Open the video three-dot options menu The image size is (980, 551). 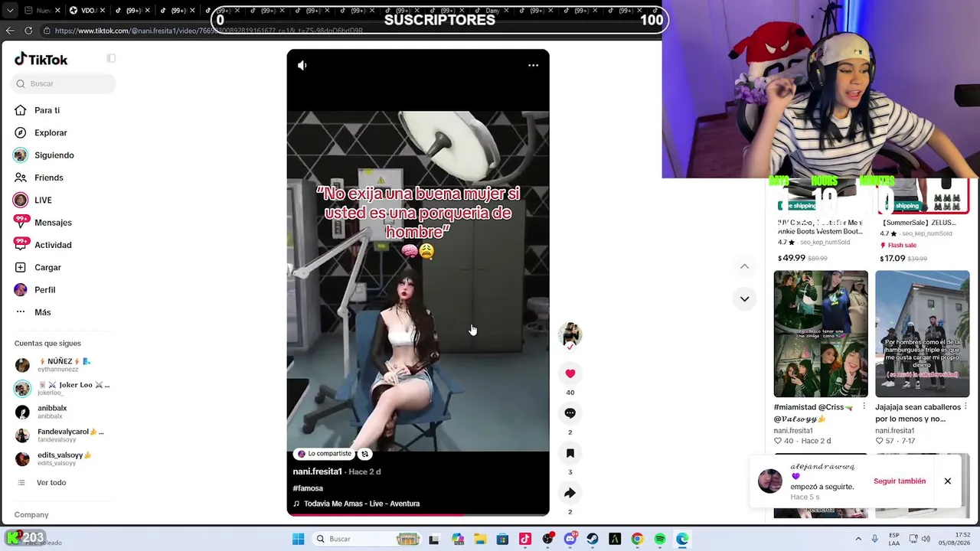(533, 66)
